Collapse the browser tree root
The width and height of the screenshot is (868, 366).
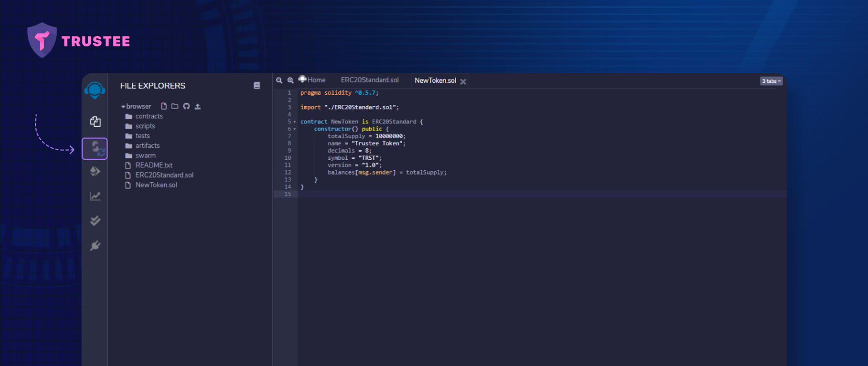click(x=123, y=107)
